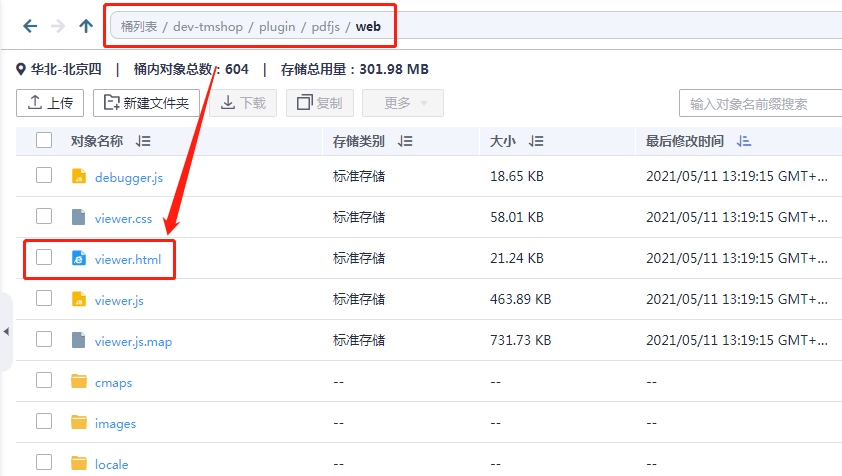Screen dimensions: 842x476
Task: Create a folder with 新建文件夹
Action: click(146, 103)
